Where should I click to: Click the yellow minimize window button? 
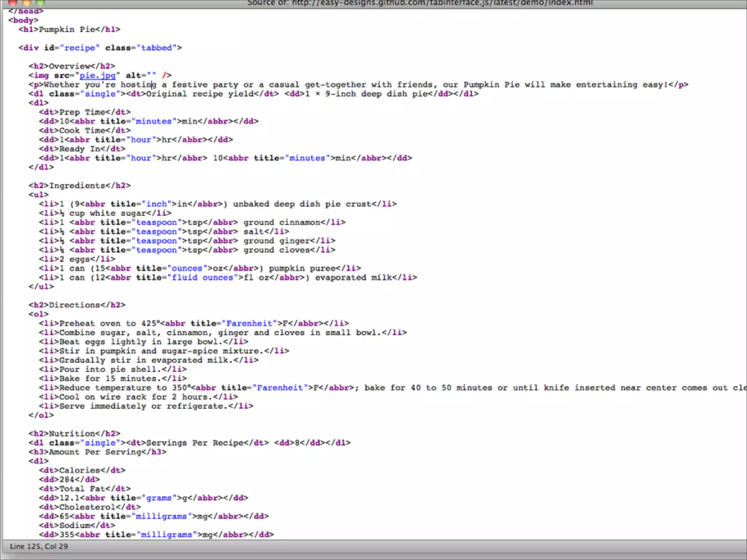[x=27, y=3]
